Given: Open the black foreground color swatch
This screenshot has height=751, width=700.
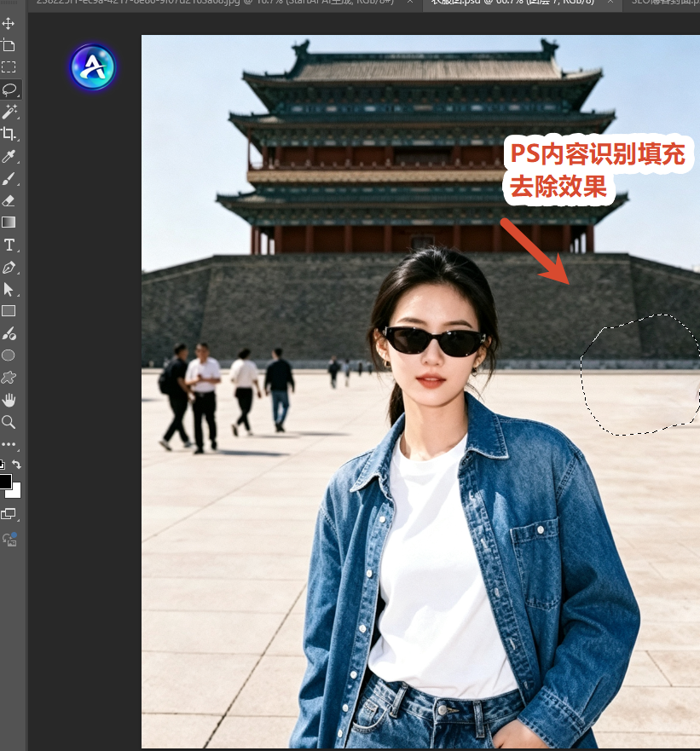Looking at the screenshot, I should click(x=5, y=482).
